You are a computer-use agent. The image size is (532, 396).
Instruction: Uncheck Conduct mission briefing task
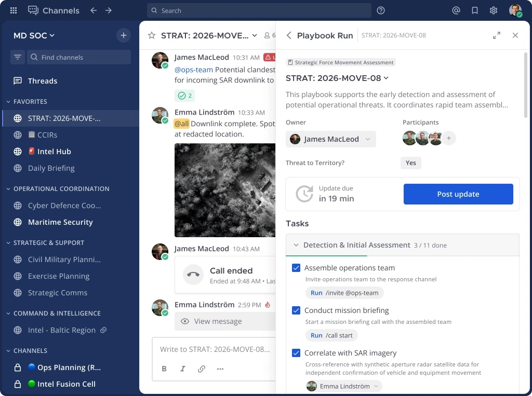[296, 310]
